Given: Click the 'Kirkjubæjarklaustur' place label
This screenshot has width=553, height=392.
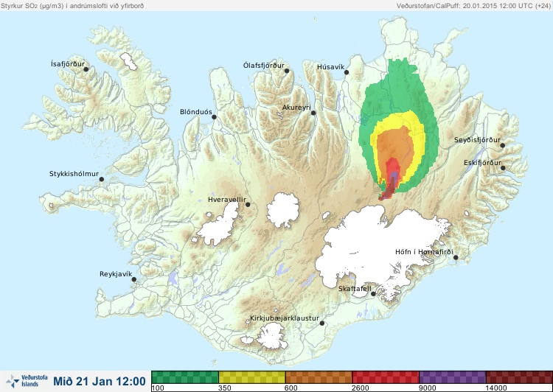Looking at the screenshot, I should click(x=285, y=318).
